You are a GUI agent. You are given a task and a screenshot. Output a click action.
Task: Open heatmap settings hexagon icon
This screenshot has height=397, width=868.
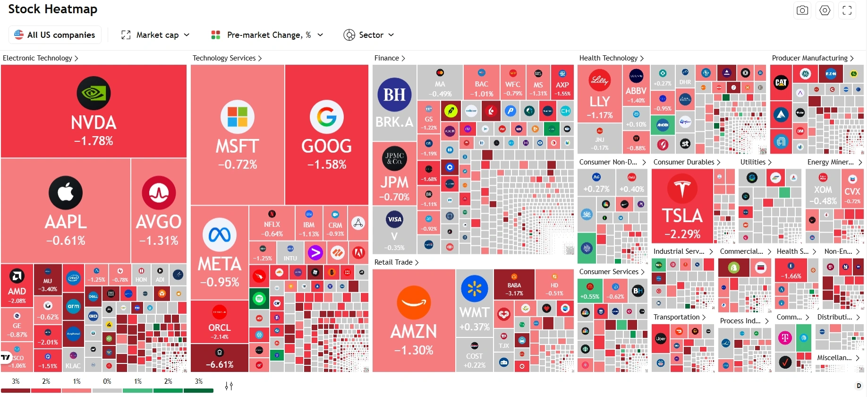[x=825, y=10]
